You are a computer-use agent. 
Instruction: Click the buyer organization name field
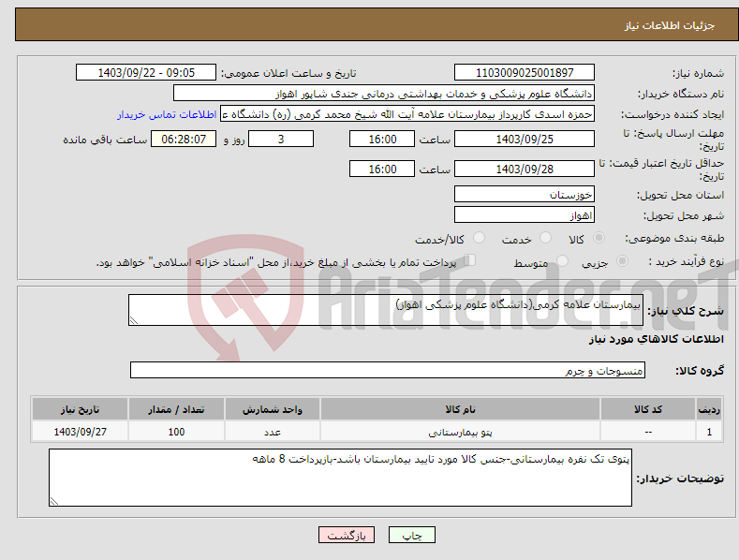[384, 94]
